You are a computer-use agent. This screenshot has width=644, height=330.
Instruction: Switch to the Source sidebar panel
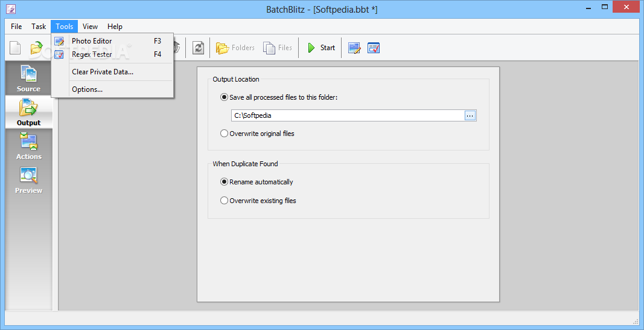[x=29, y=79]
